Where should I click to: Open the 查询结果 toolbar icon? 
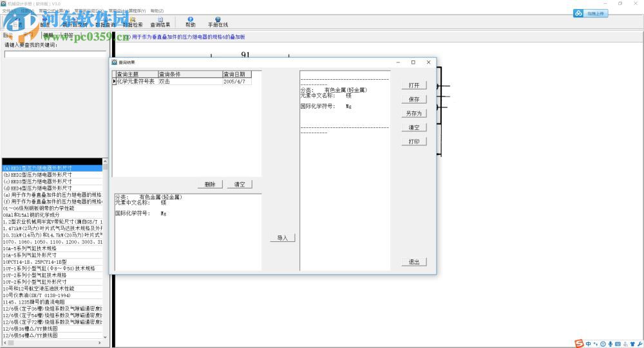click(x=160, y=22)
